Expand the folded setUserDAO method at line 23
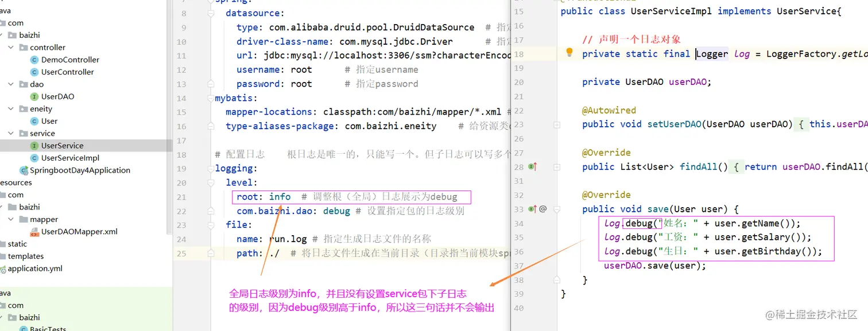The height and width of the screenshot is (331, 868). (556, 124)
